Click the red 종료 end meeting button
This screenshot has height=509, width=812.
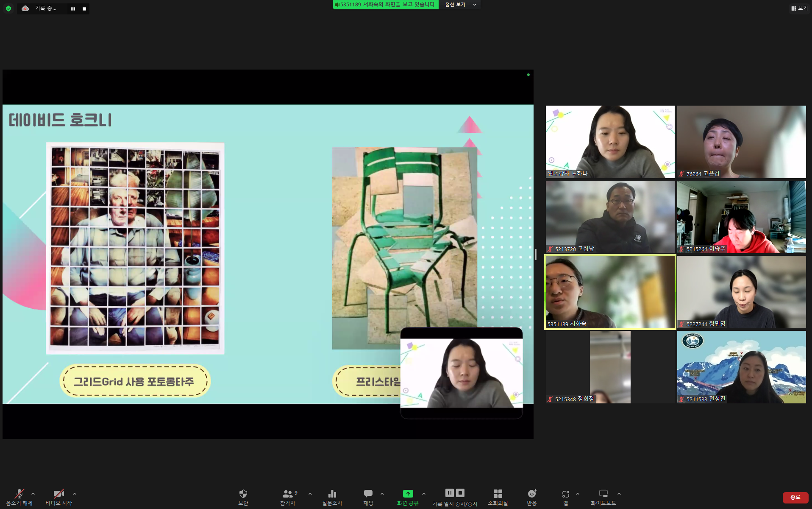[795, 497]
